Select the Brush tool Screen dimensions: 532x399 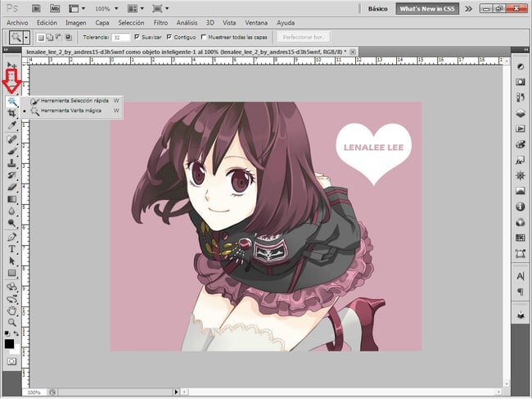click(12, 151)
